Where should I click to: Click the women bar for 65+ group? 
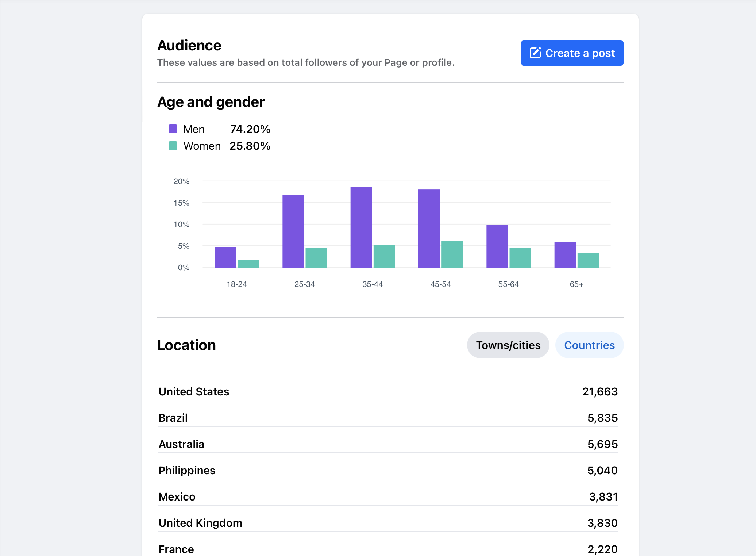pos(588,260)
